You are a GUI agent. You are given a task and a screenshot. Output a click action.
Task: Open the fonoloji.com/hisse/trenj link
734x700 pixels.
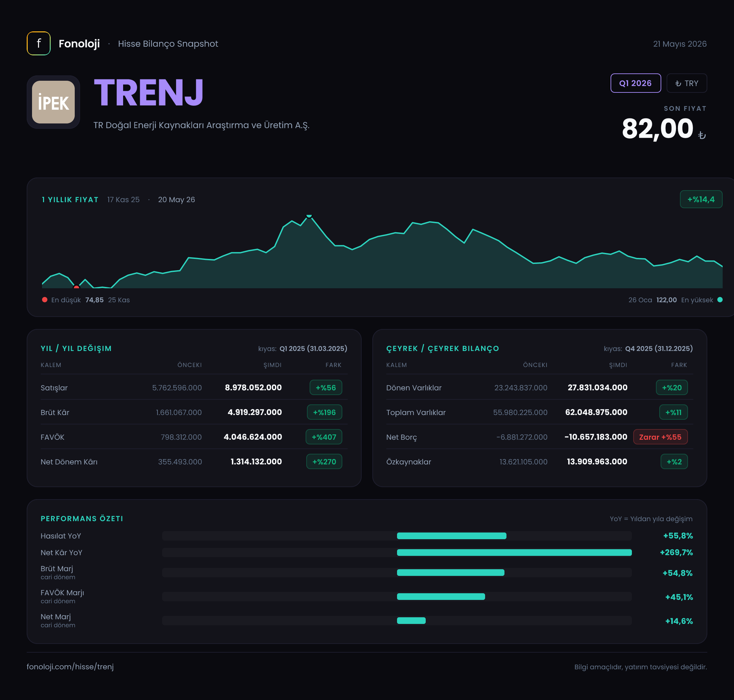tap(70, 666)
